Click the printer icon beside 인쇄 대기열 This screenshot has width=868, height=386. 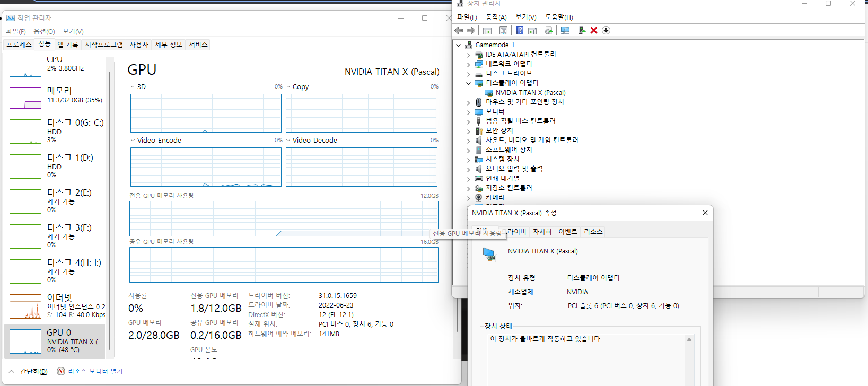(x=479, y=178)
